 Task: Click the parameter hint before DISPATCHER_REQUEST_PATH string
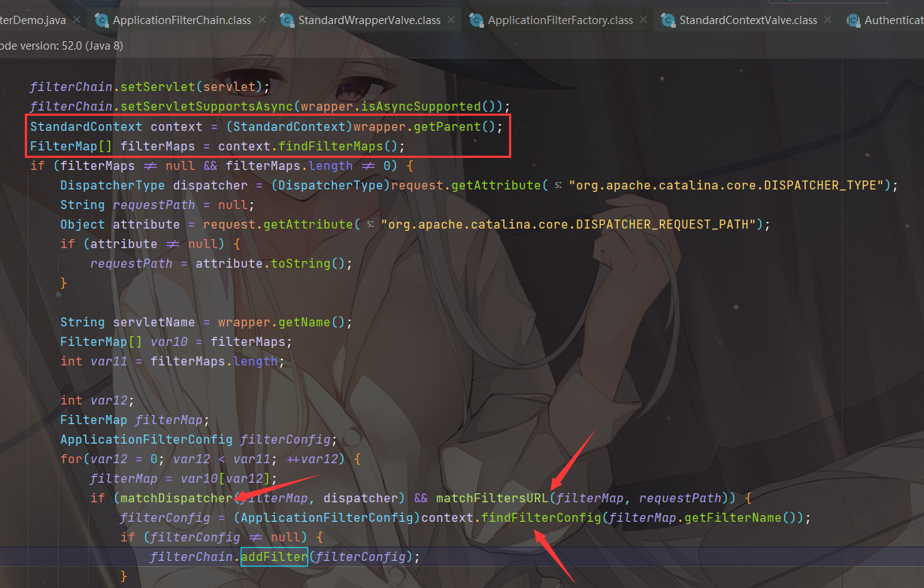click(x=371, y=224)
